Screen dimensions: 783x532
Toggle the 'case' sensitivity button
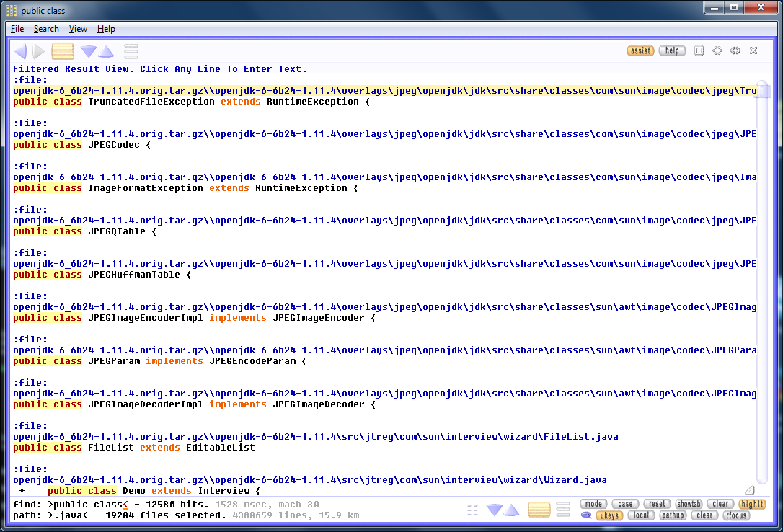coord(625,505)
